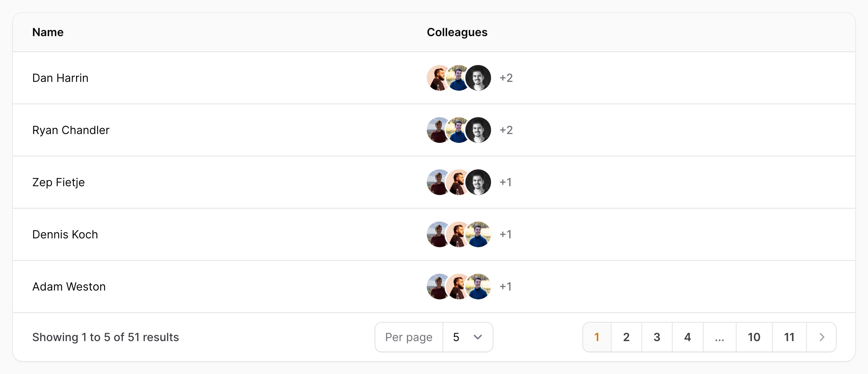The image size is (868, 374).
Task: Click the Name column header
Action: coord(48,32)
